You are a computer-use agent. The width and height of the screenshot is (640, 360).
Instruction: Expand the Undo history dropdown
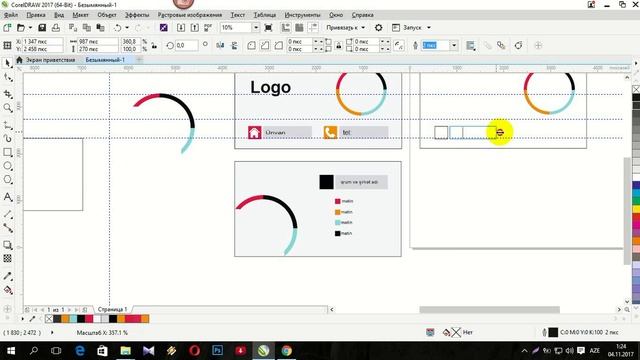click(127, 28)
